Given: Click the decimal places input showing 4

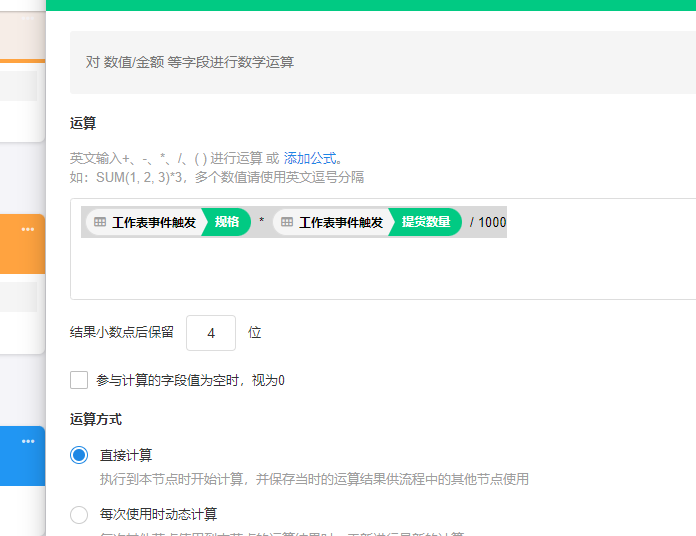Looking at the screenshot, I should (211, 333).
